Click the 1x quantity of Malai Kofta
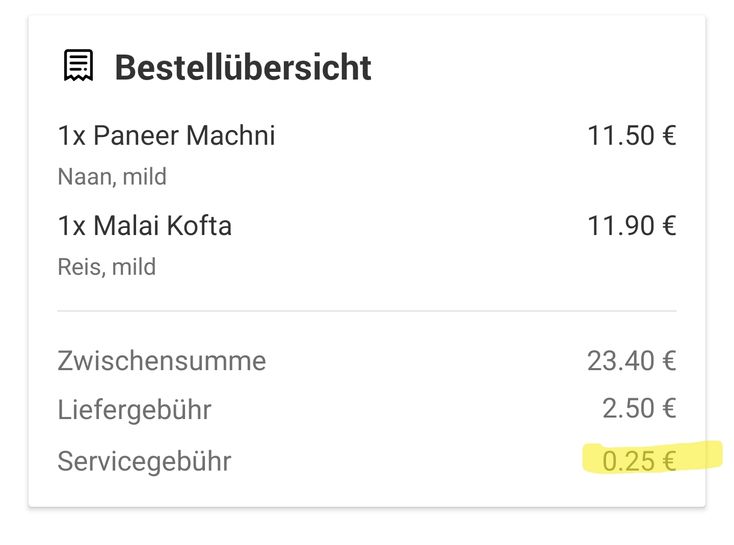734x545 pixels. [x=72, y=226]
